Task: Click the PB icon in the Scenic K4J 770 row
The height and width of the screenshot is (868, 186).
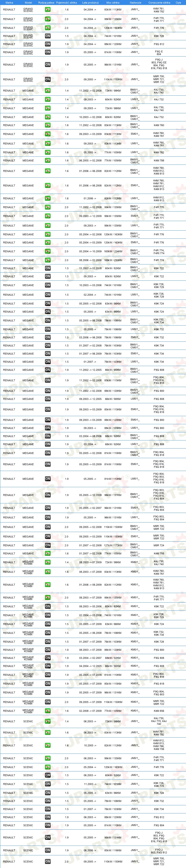Action: point(48,721)
